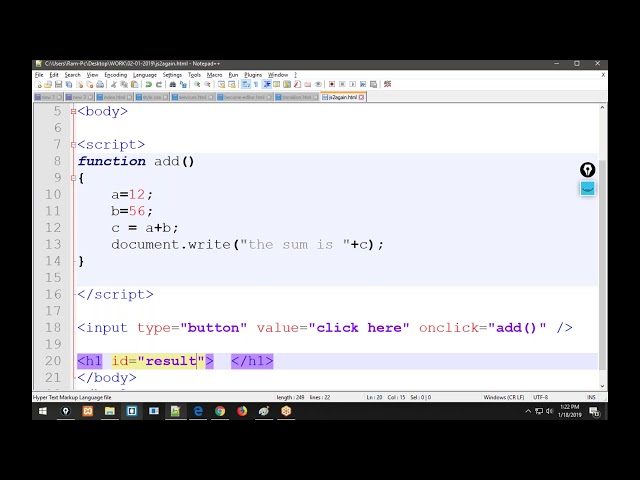Click "length : 249" in status bar
The height and width of the screenshot is (480, 640).
point(290,397)
